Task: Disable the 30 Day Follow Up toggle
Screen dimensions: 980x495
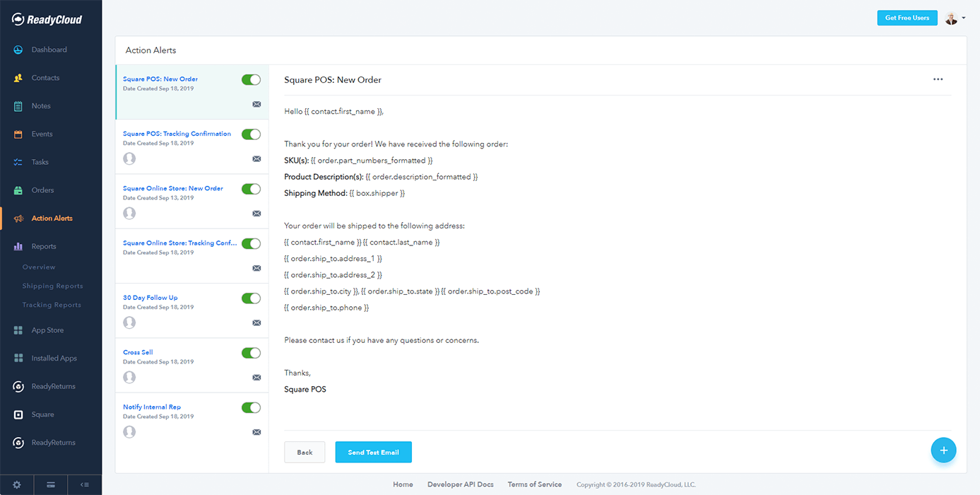Action: [251, 298]
